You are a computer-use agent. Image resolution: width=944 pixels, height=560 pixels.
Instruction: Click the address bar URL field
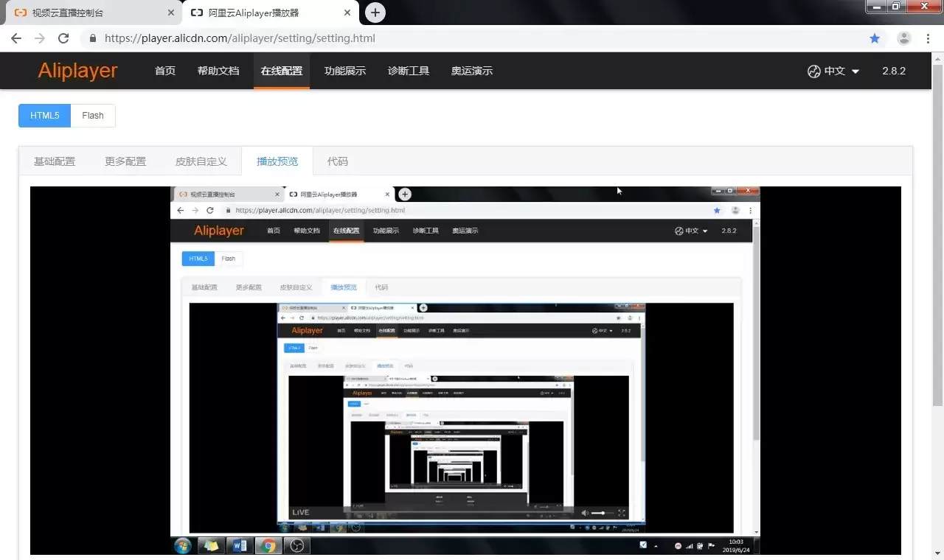click(472, 38)
